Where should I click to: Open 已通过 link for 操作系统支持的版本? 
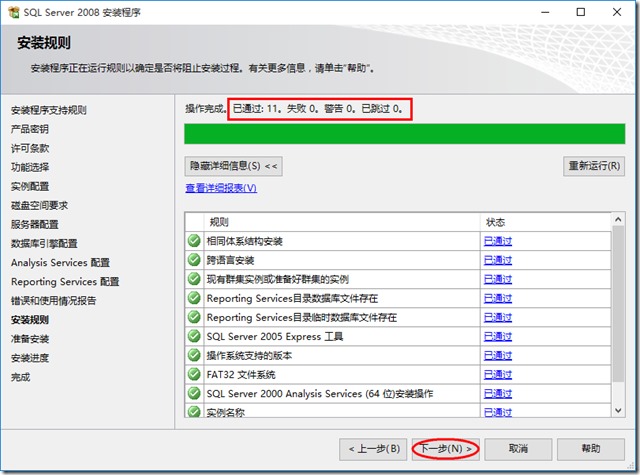pos(498,355)
